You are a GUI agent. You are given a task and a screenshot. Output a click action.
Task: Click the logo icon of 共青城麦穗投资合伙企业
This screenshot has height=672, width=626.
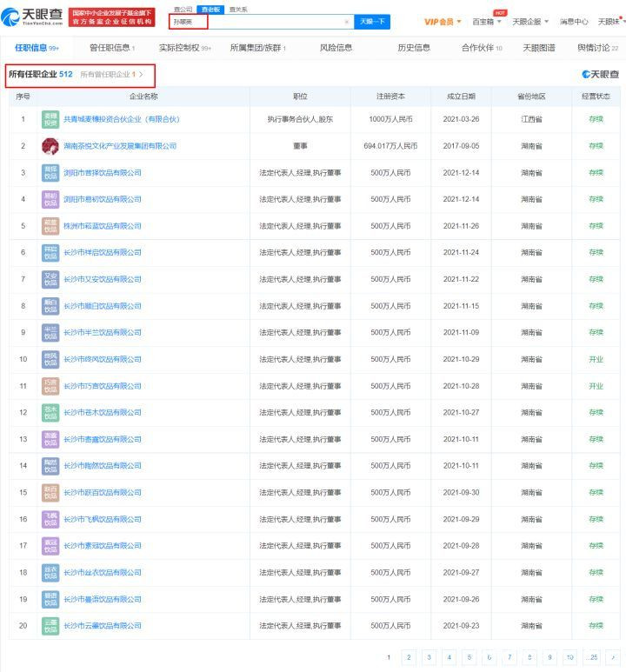pos(50,119)
